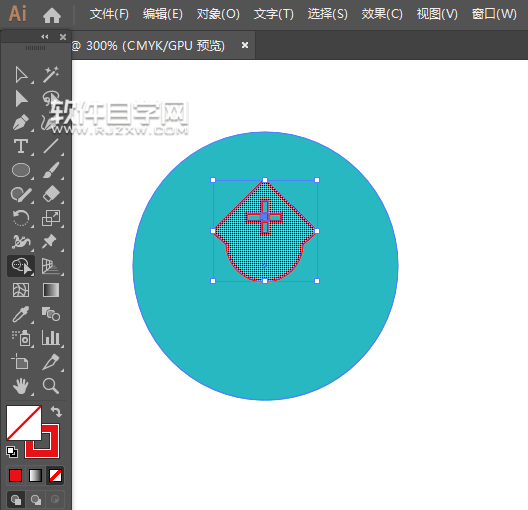Activate the Type tool

pos(21,146)
